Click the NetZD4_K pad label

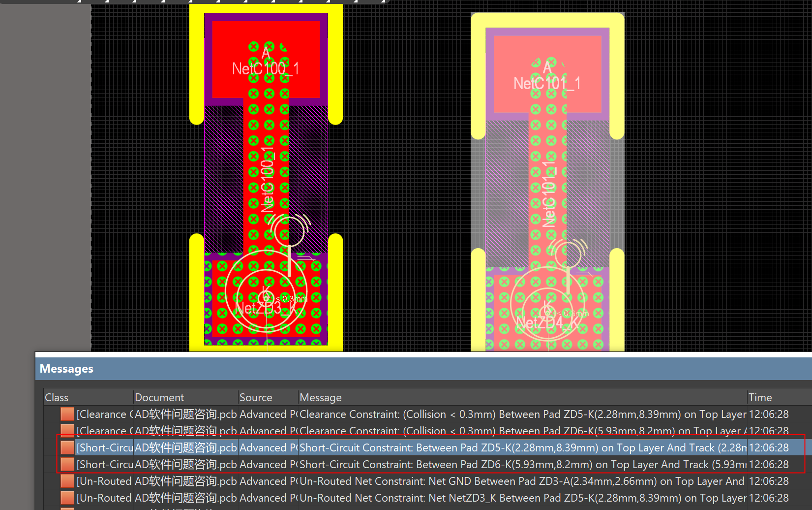coord(539,323)
